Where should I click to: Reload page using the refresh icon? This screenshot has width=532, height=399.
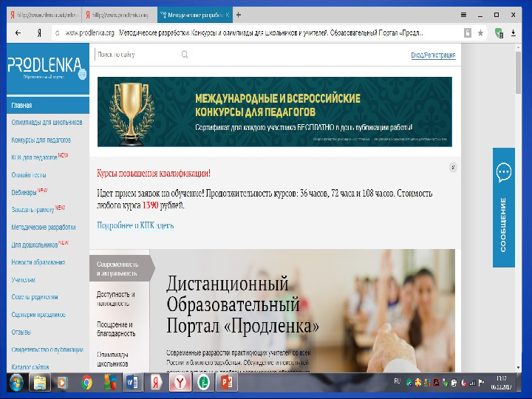[58, 33]
